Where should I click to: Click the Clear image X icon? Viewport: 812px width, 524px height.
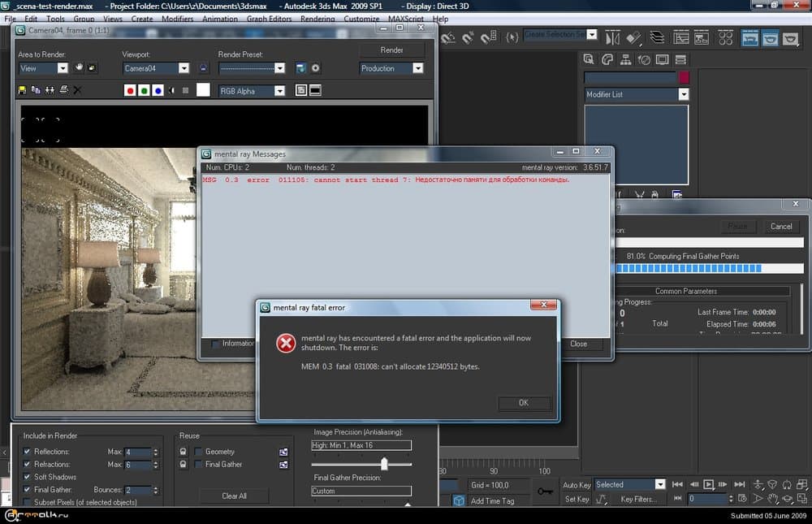tap(77, 90)
